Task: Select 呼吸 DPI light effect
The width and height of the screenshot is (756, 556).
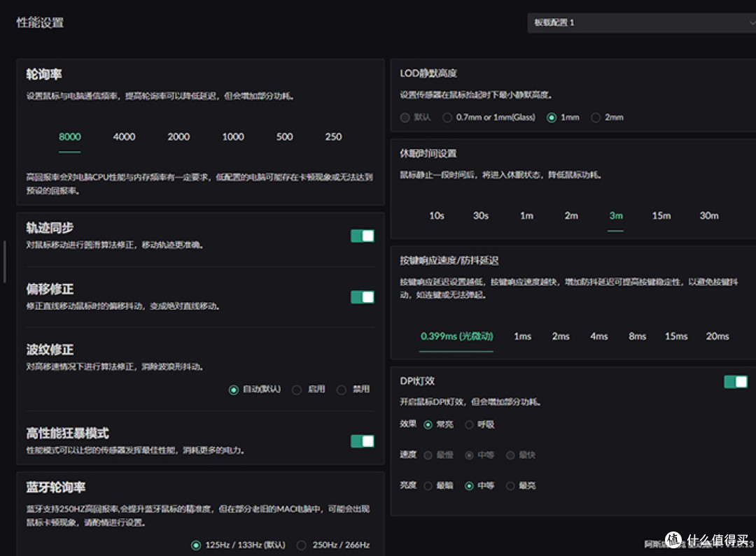Action: (x=469, y=425)
